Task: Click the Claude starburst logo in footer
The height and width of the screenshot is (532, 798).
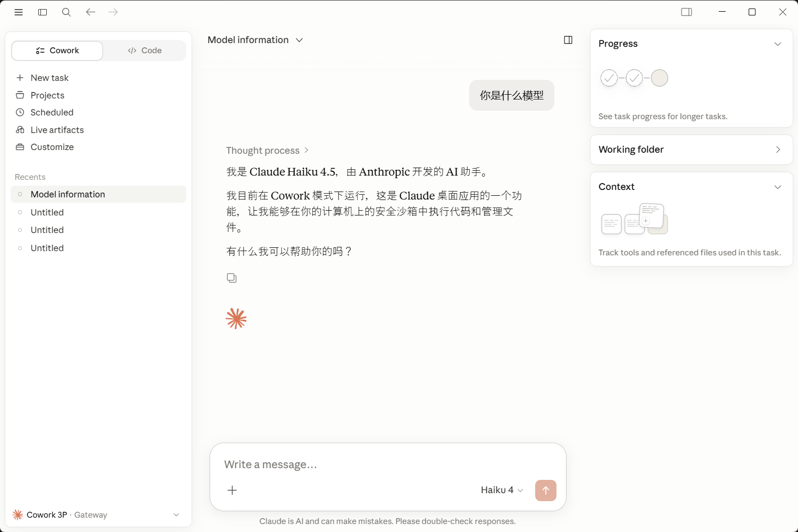Action: pos(18,514)
